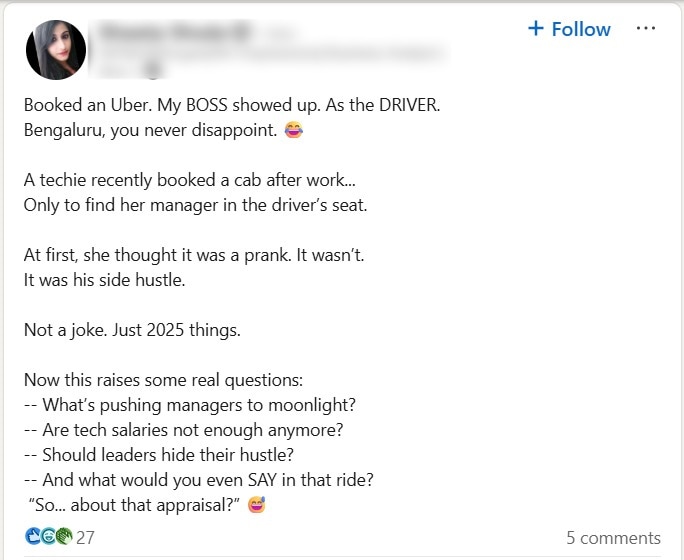Screen dimensions: 684x560
Task: Click the laughing Funny reaction icon
Action: [x=48, y=537]
